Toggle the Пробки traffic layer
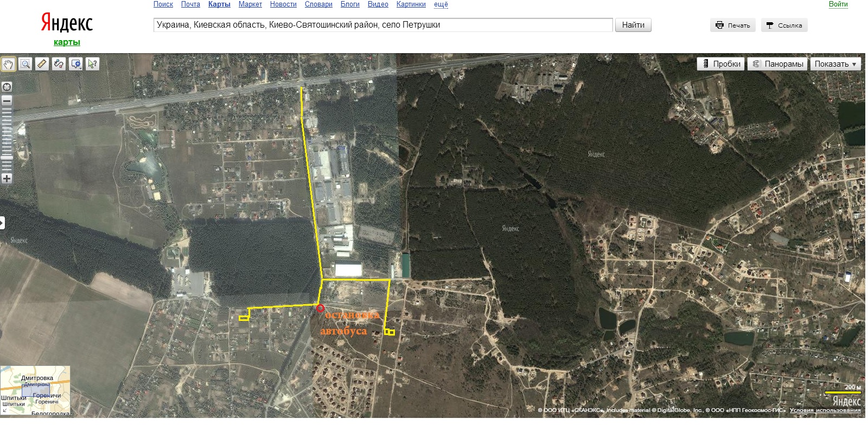The width and height of the screenshot is (868, 425). [721, 64]
